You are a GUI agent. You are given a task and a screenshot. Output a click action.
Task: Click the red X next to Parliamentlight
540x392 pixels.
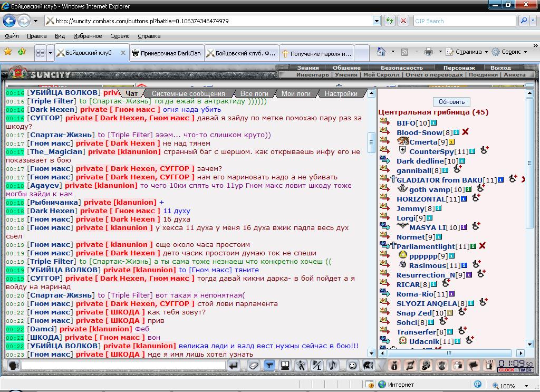482,246
